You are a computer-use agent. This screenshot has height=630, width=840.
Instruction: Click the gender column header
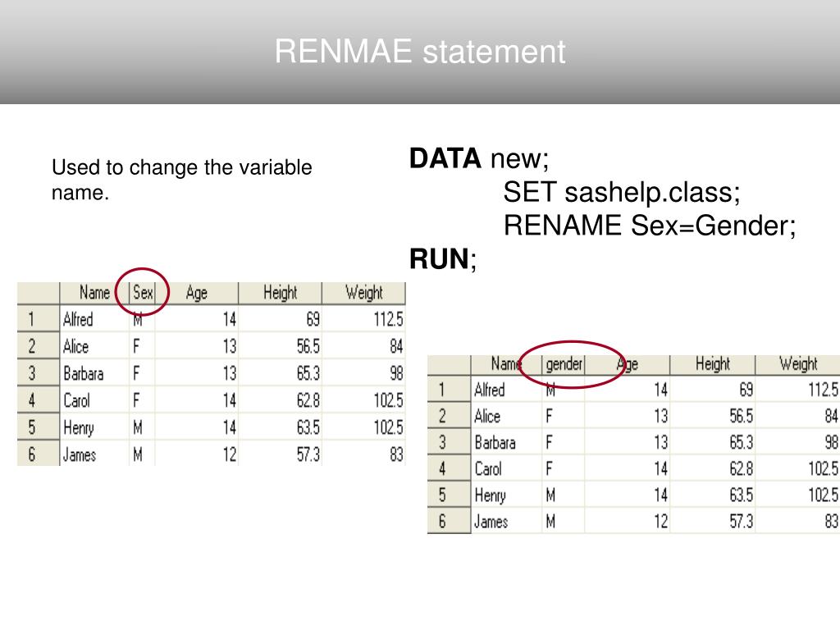click(x=564, y=364)
